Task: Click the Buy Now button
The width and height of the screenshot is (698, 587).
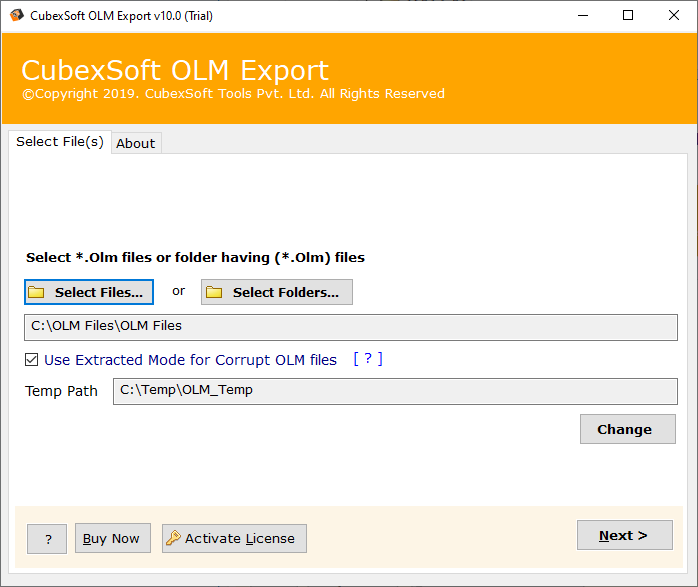Action: pyautogui.click(x=111, y=538)
